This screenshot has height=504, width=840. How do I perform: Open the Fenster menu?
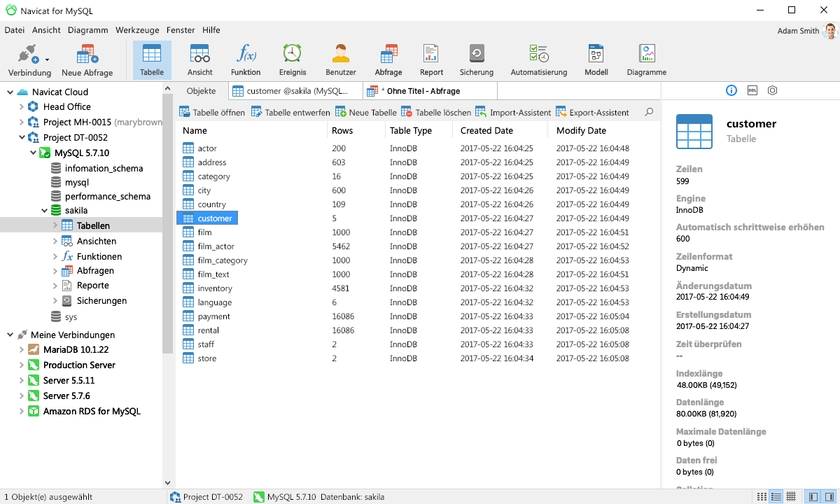pos(181,30)
